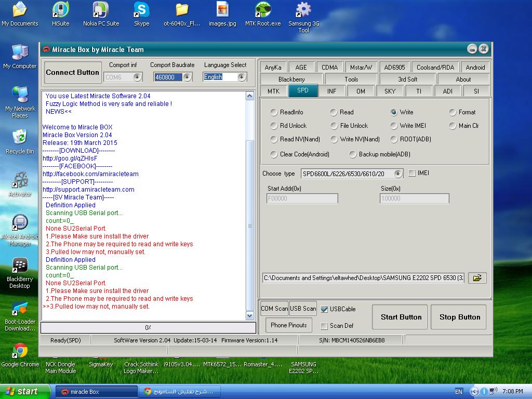Switch to the Android tab
This screenshot has height=399, width=532.
(475, 67)
